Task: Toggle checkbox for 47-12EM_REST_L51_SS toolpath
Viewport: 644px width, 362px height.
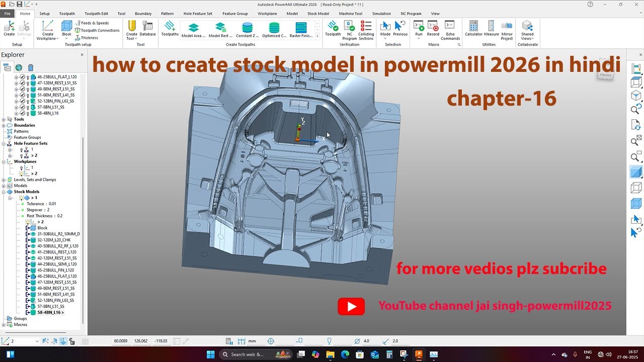Action: coord(22,83)
